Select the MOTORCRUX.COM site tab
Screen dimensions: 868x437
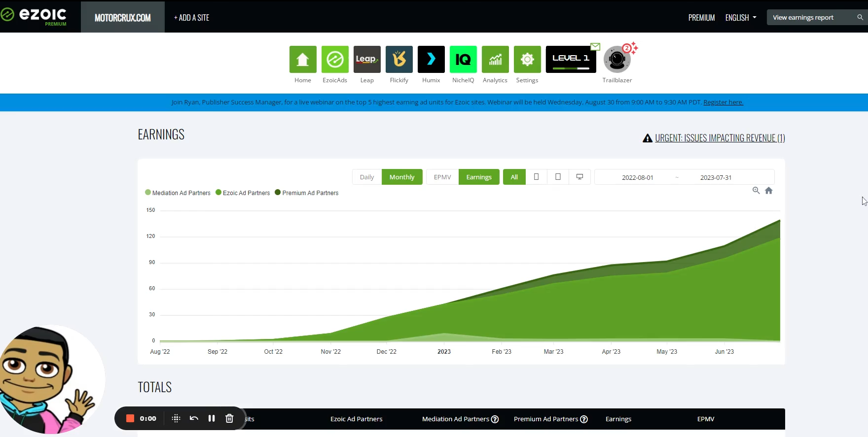[x=123, y=17]
